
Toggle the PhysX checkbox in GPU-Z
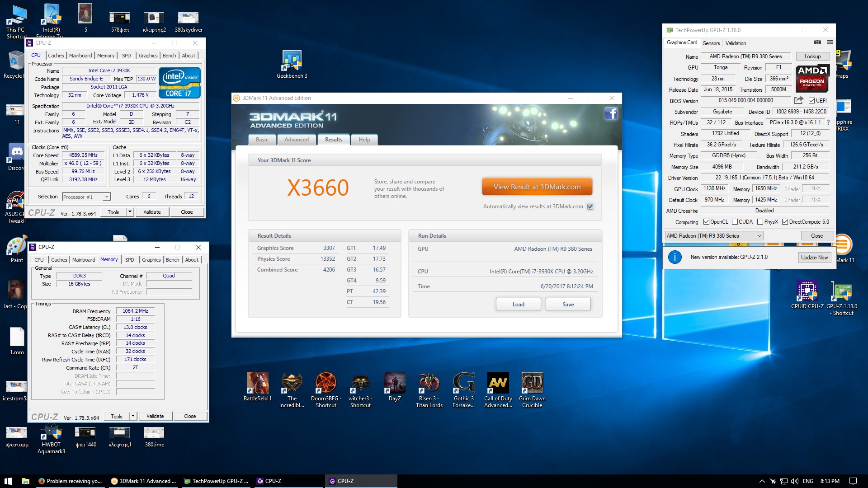[x=760, y=222]
